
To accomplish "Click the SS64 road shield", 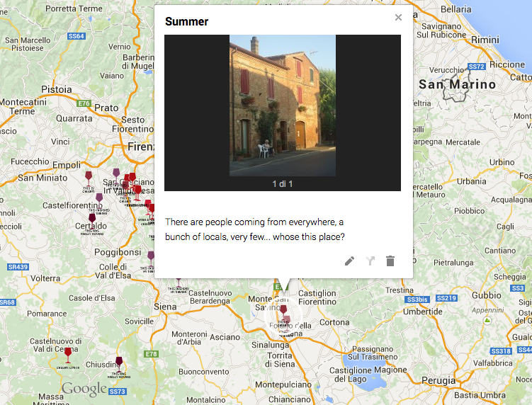I will click(x=76, y=36).
